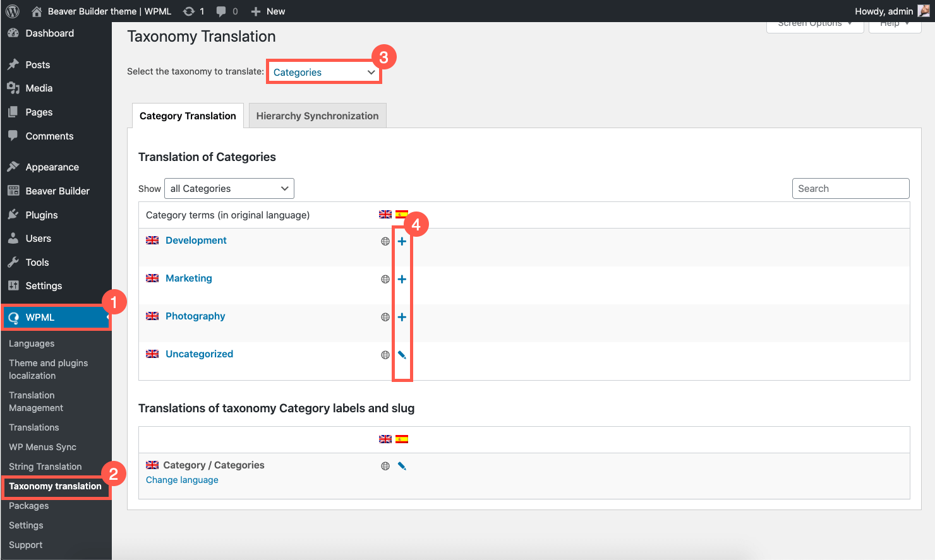
Task: Select Taxonomy translation submenu
Action: coord(55,486)
